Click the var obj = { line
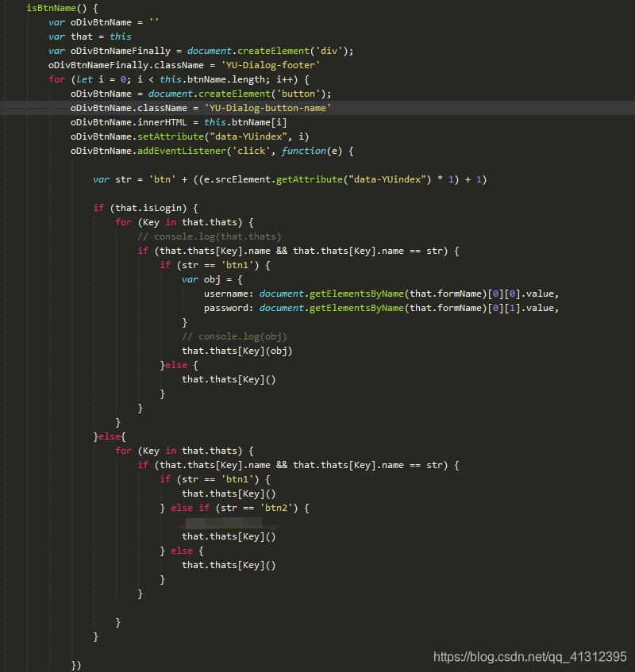The height and width of the screenshot is (672, 635). (212, 279)
